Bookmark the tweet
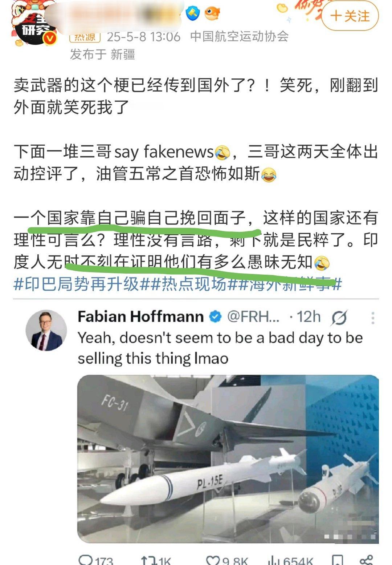 click(338, 560)
